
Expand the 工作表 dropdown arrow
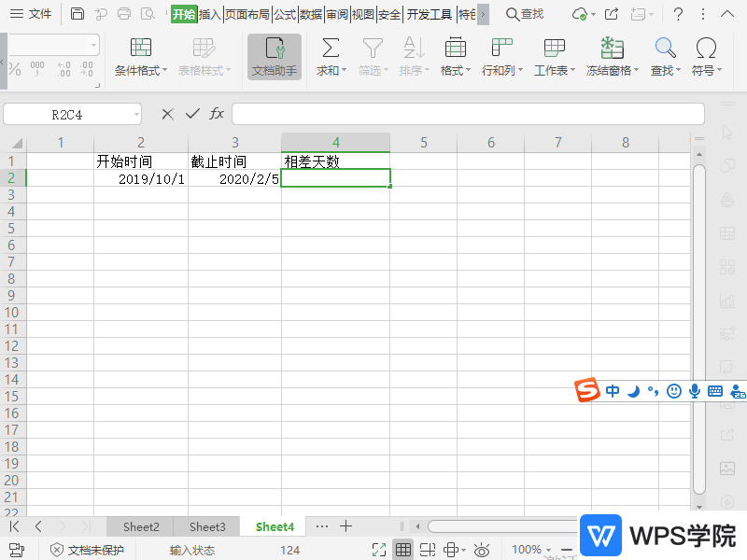coord(573,71)
